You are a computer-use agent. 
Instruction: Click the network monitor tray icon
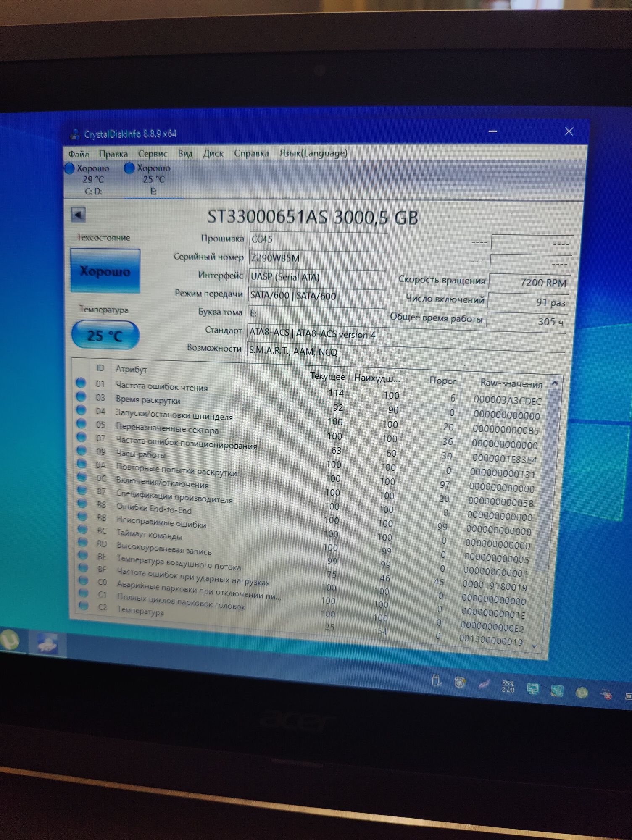[x=533, y=688]
